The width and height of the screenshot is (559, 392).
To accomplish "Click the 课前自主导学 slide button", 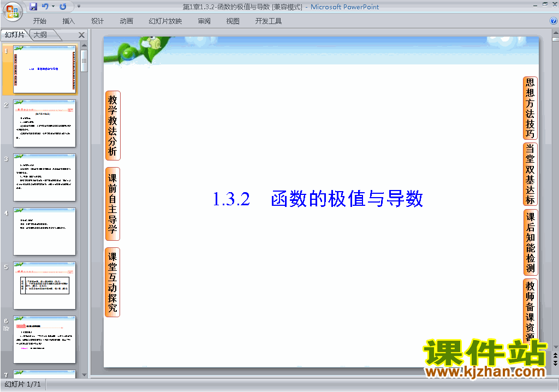I will click(112, 204).
